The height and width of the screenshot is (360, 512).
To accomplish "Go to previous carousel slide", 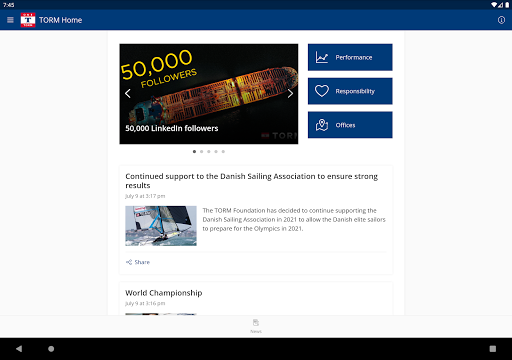I will (x=128, y=94).
